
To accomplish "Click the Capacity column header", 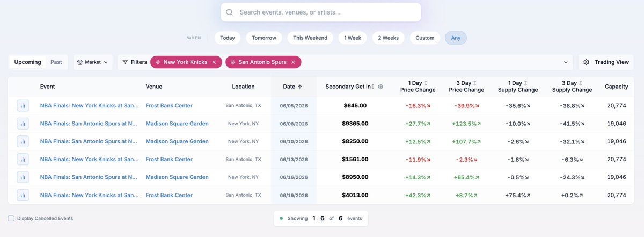I will (617, 87).
